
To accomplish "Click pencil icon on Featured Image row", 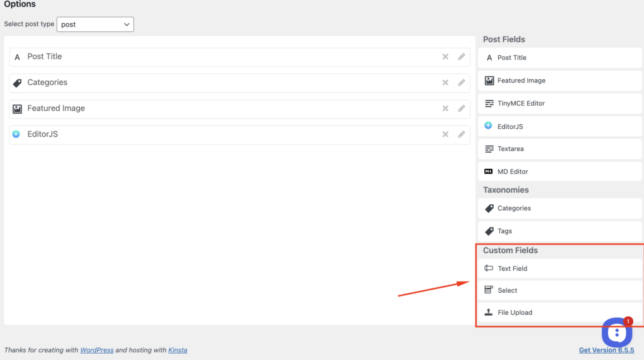I will click(462, 109).
